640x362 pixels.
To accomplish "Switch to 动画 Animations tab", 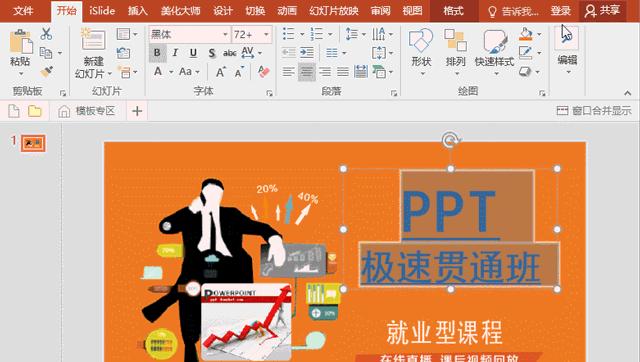I will [x=287, y=11].
